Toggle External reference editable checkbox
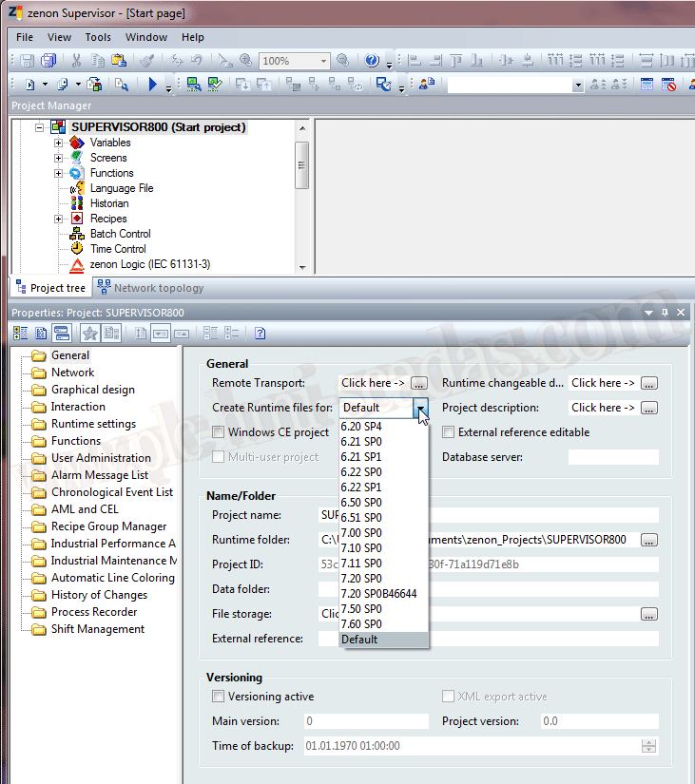The width and height of the screenshot is (695, 784). pos(449,432)
